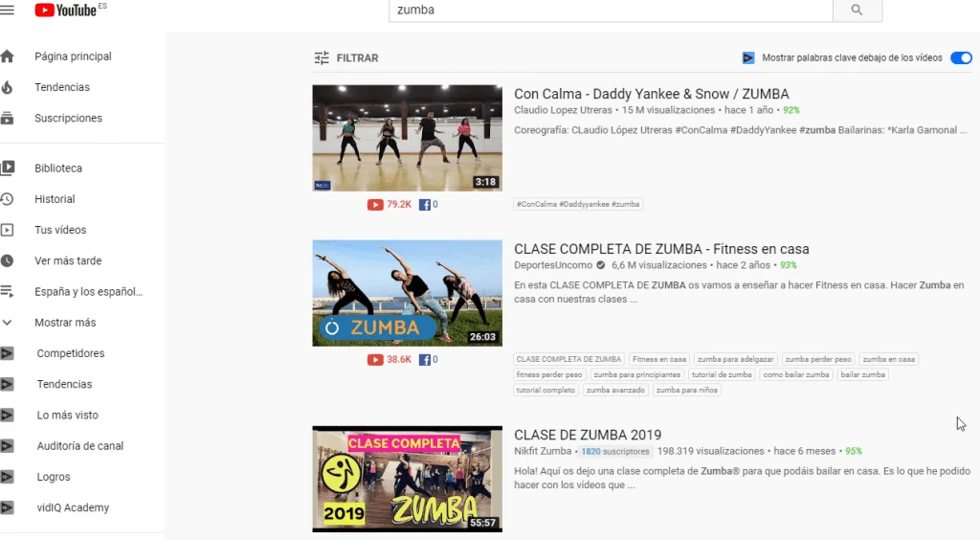
Task: Open Ver más tarde in the sidebar
Action: pyautogui.click(x=68, y=260)
